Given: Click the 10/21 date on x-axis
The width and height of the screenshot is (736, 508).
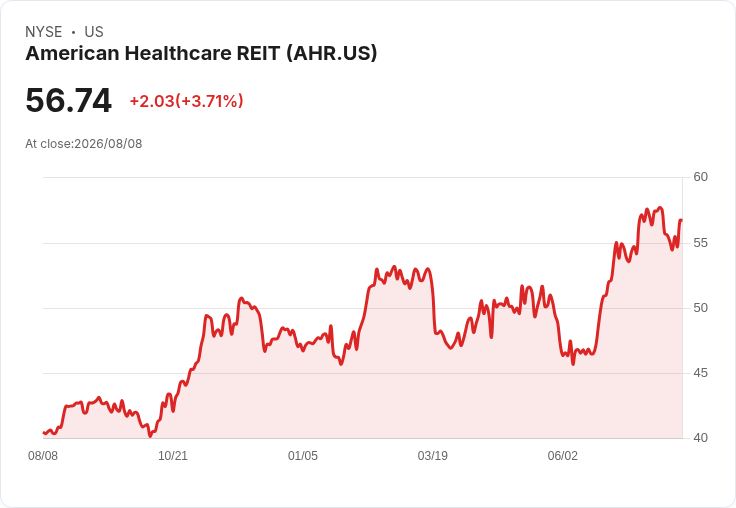Looking at the screenshot, I should (173, 456).
